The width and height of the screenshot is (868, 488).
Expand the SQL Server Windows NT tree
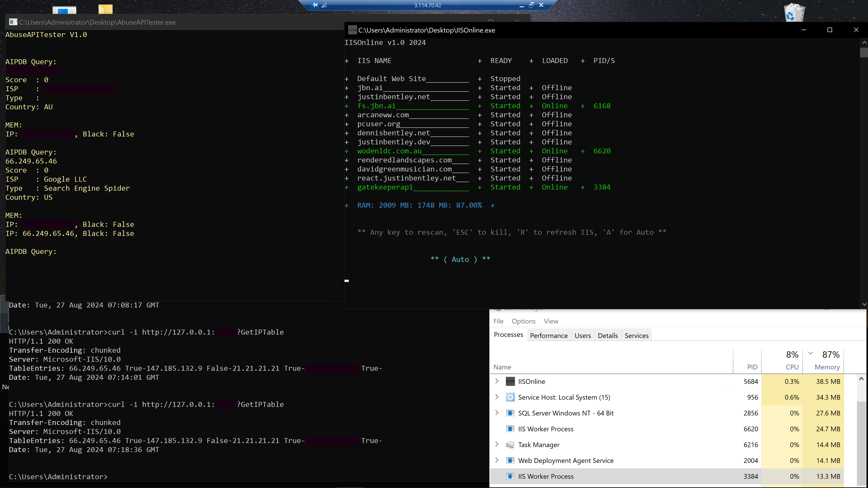(497, 413)
